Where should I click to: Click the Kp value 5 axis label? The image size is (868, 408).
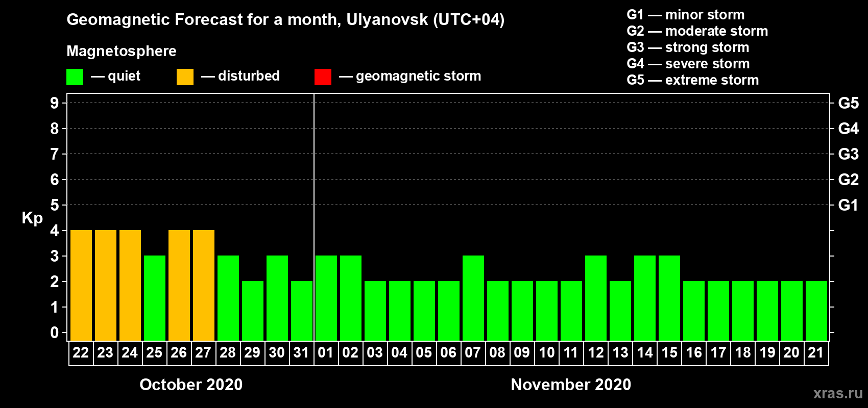point(55,205)
